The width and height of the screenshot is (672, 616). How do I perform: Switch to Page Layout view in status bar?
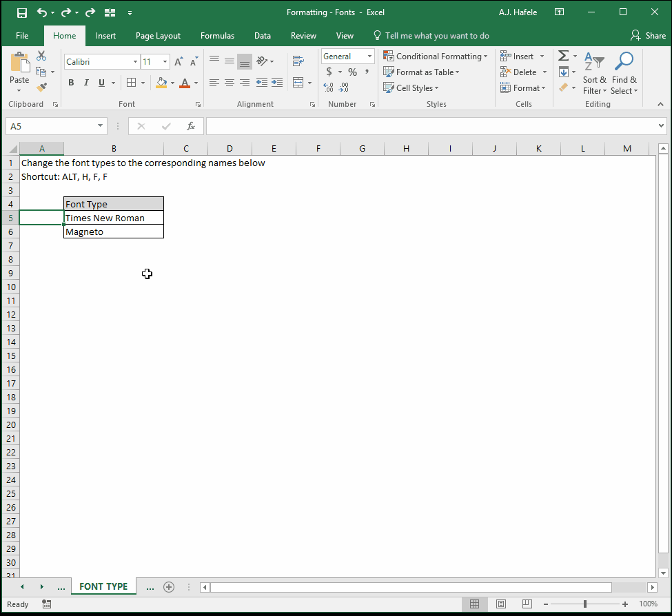(500, 604)
